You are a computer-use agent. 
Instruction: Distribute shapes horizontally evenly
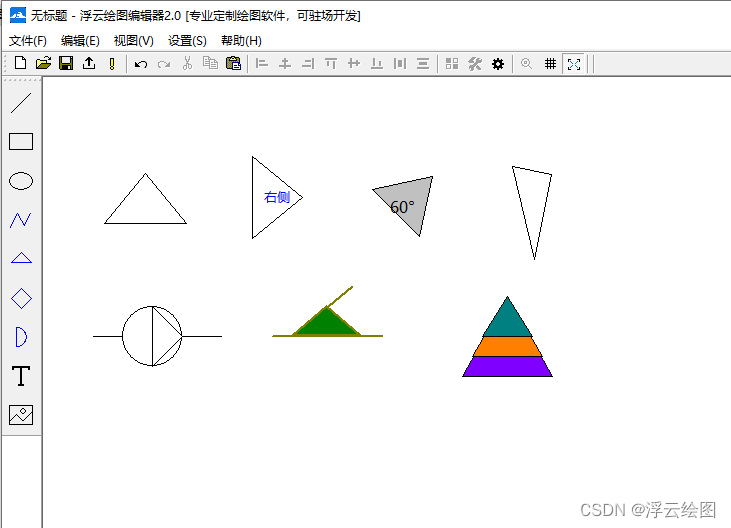pos(400,64)
